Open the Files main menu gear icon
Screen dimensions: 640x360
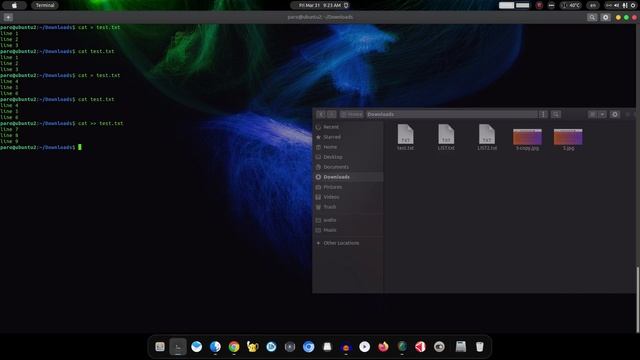[615, 114]
